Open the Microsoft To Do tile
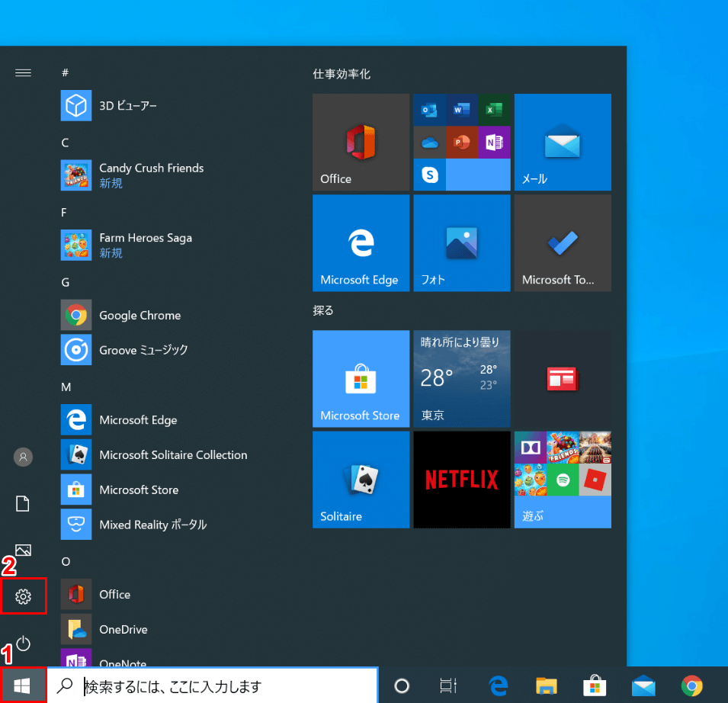The width and height of the screenshot is (728, 703). pyautogui.click(x=563, y=242)
